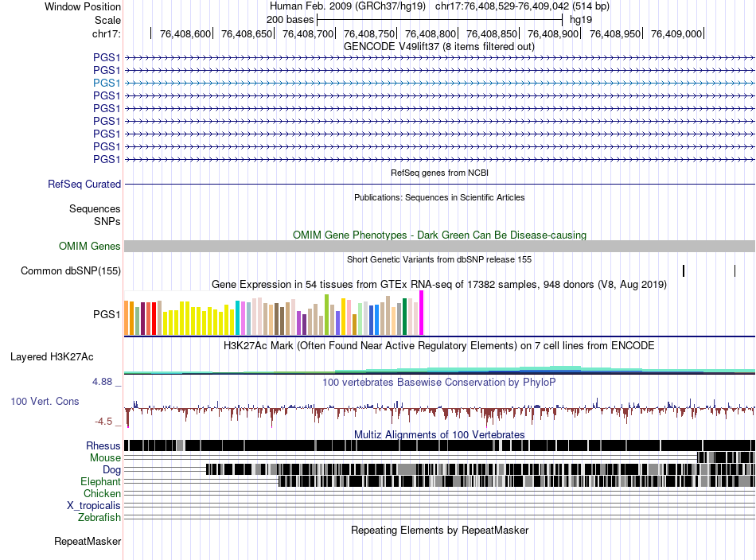Click the light-blue PGS1 transcript label

click(107, 83)
